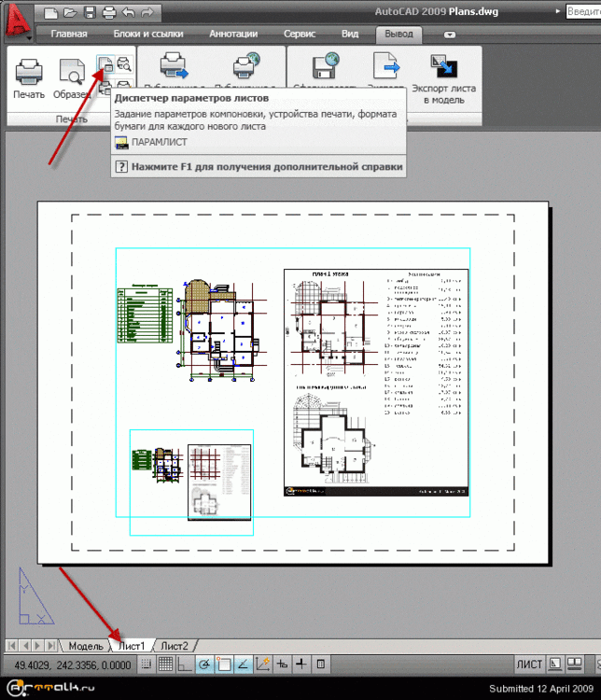
Task: Click the ЛИСТ paper space button
Action: click(x=528, y=665)
